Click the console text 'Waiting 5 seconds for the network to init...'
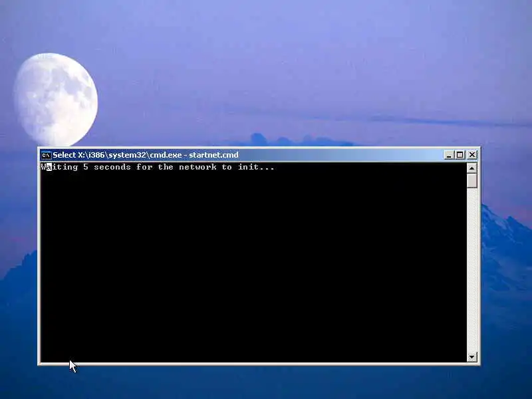 pyautogui.click(x=158, y=167)
